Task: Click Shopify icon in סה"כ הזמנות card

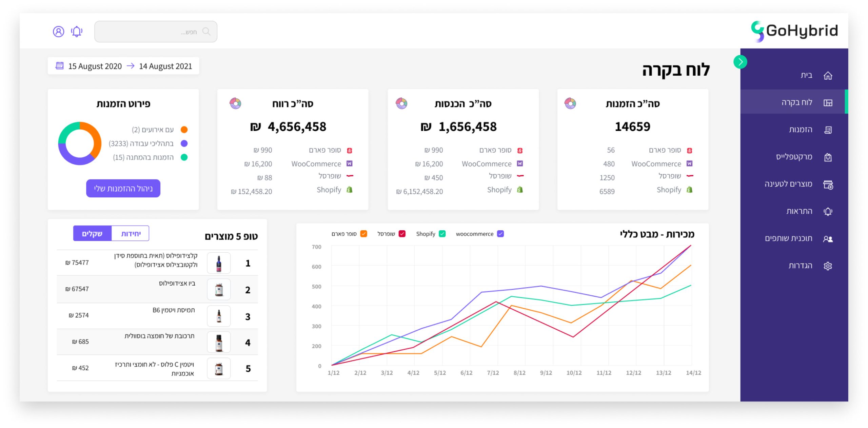Action: pyautogui.click(x=689, y=190)
